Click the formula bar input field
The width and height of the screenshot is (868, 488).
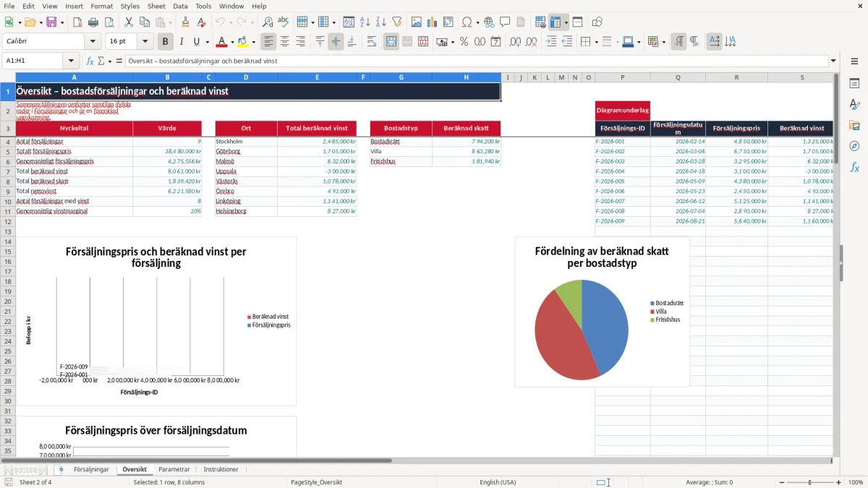coord(477,61)
